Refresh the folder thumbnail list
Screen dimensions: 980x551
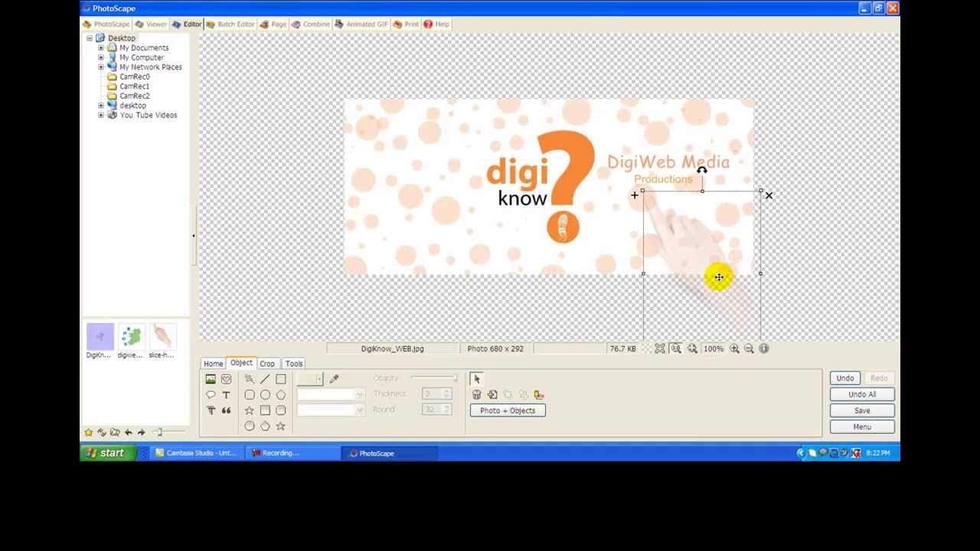102,432
